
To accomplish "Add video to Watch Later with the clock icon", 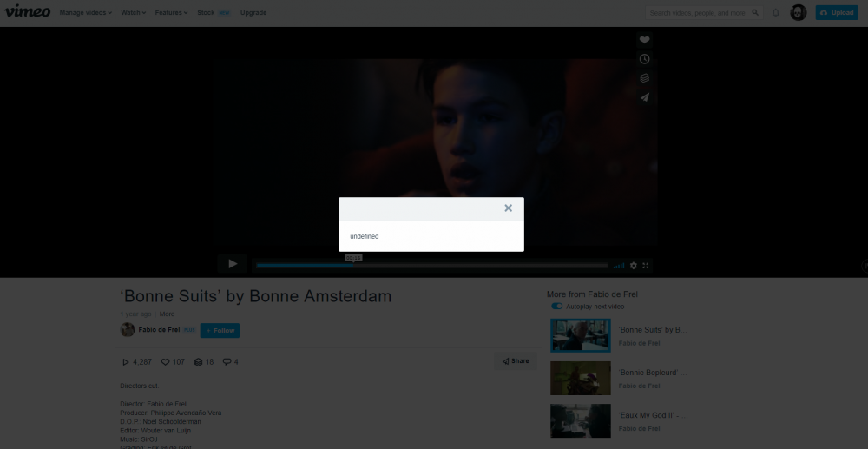I will (644, 59).
